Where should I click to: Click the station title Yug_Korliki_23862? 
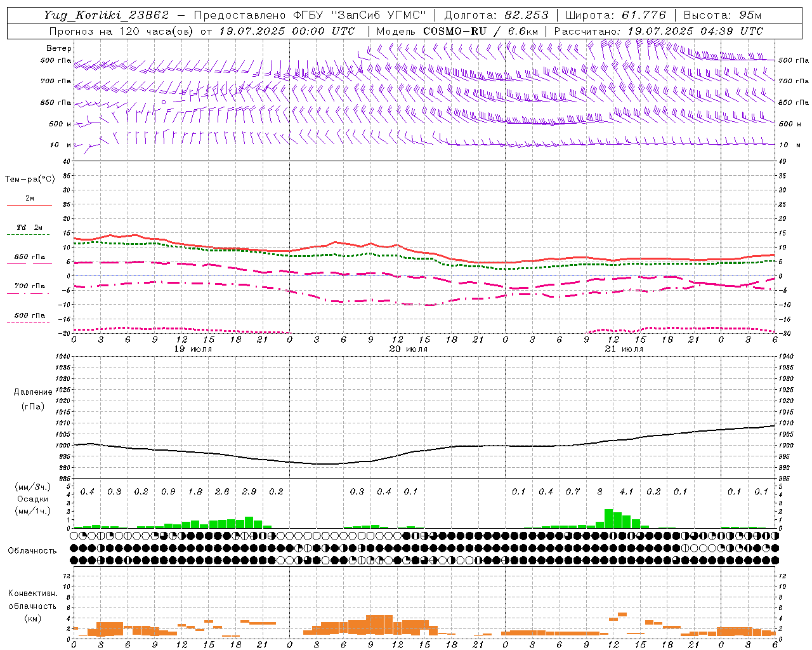click(x=107, y=15)
